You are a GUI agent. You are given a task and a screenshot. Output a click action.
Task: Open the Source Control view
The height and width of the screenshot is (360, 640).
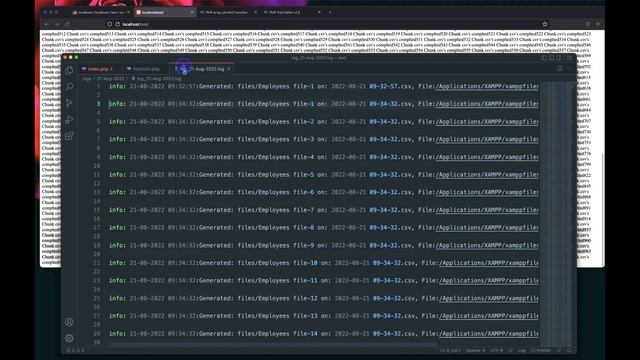pyautogui.click(x=69, y=103)
